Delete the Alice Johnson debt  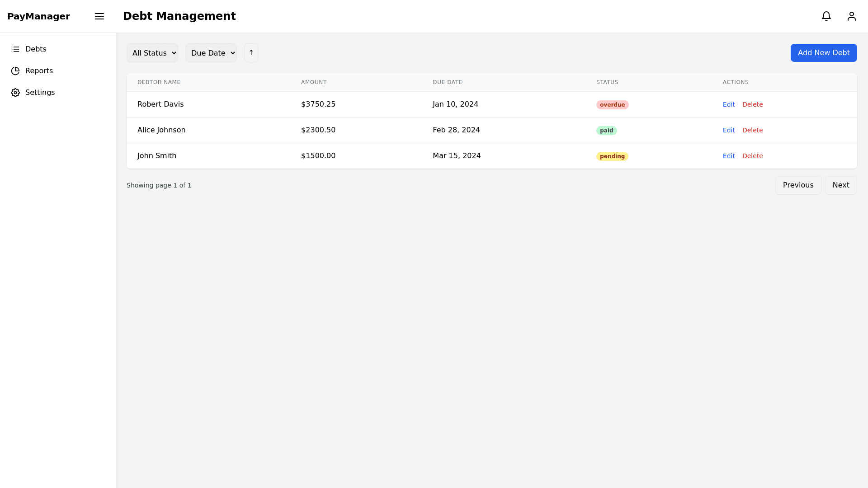[x=752, y=130]
